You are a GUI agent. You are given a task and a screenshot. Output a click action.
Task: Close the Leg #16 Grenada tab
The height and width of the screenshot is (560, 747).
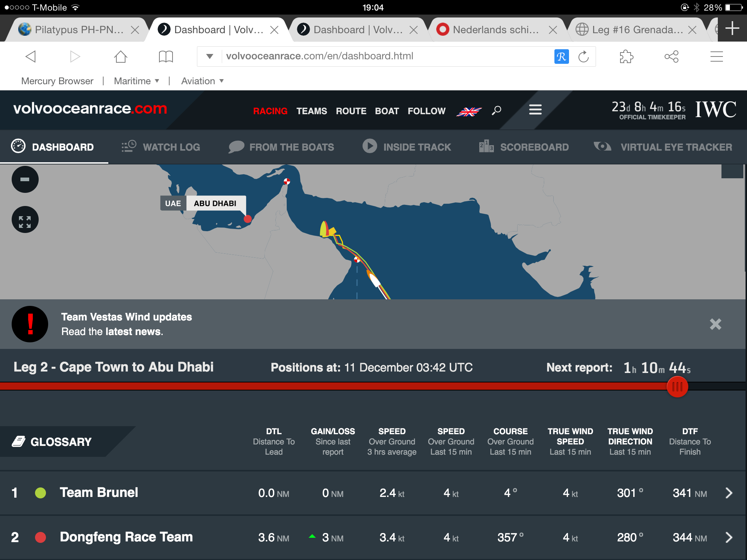tap(692, 30)
